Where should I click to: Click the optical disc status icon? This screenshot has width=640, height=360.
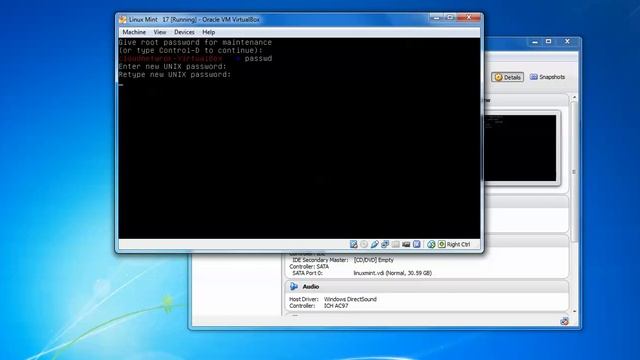coord(364,244)
